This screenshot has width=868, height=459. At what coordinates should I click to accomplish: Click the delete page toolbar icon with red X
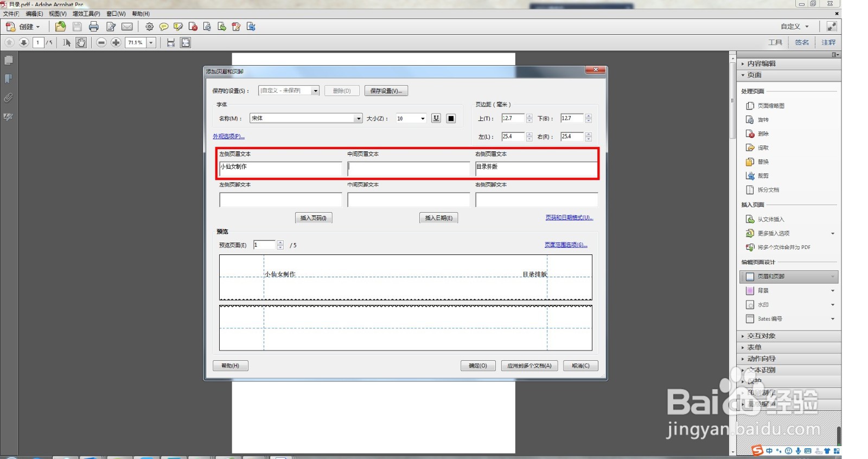pyautogui.click(x=193, y=27)
